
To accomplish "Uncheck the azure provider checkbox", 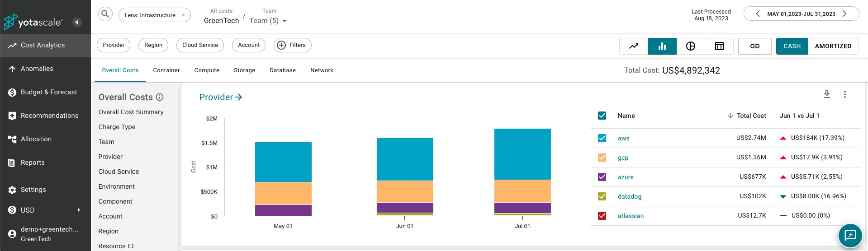I will (602, 177).
